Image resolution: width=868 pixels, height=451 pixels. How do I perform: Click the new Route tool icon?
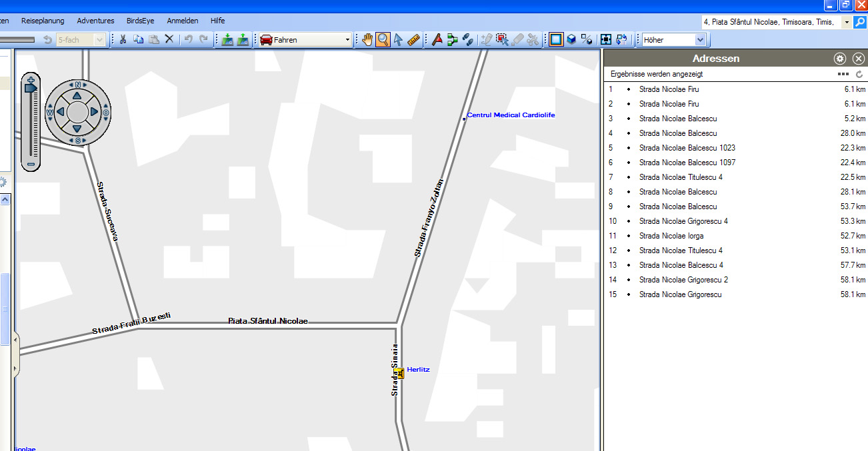[x=453, y=40]
